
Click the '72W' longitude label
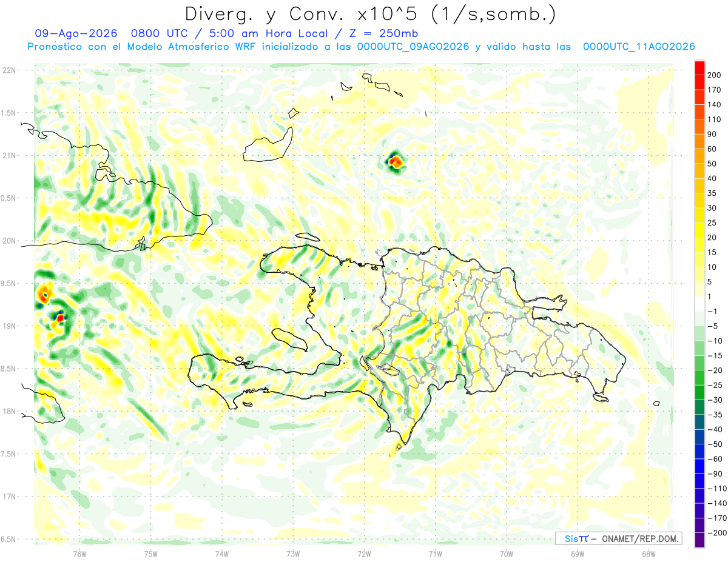pyautogui.click(x=364, y=554)
